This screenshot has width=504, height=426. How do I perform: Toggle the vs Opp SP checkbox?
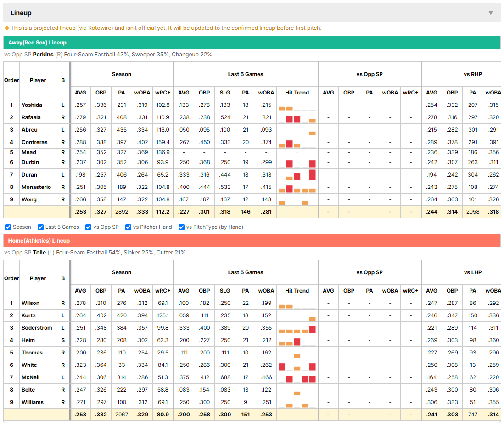tap(89, 227)
